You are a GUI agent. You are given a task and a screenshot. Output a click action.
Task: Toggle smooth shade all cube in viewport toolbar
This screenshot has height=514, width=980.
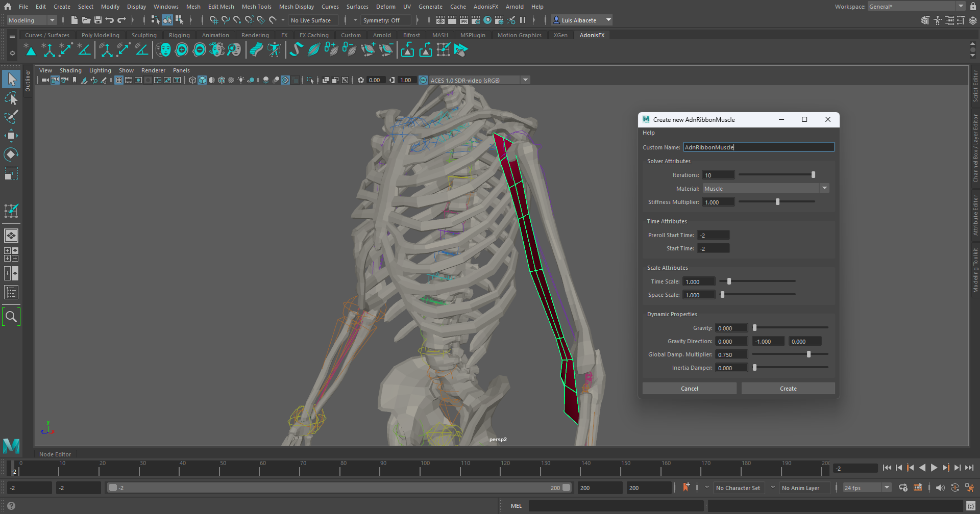202,80
